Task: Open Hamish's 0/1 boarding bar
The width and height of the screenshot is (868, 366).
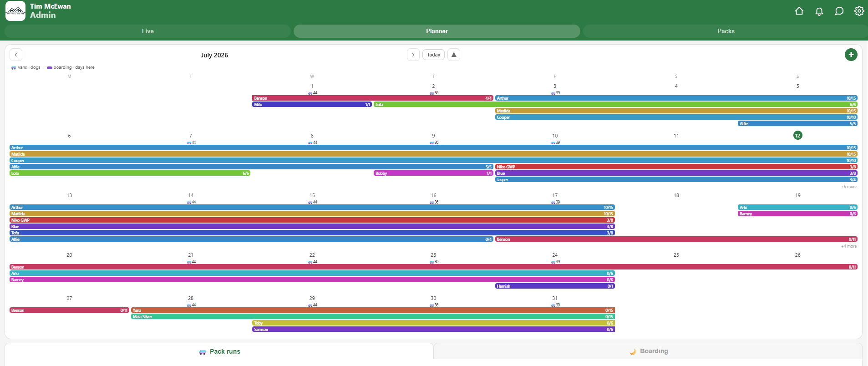Action: (555, 286)
